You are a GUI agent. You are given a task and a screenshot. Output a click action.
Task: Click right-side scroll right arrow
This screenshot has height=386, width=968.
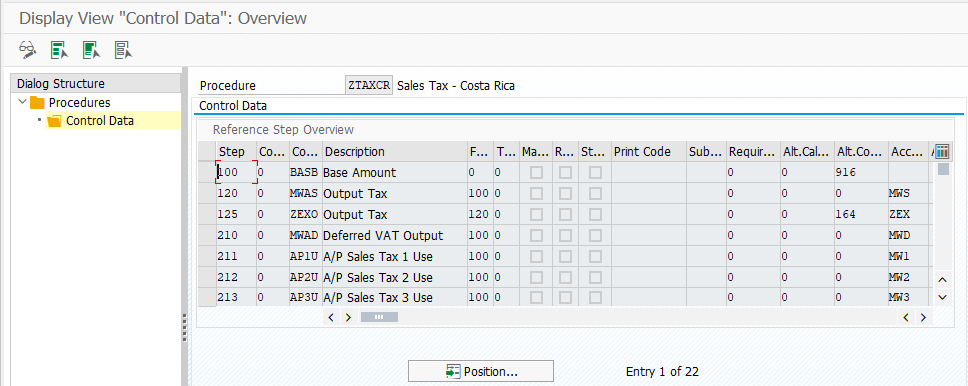click(x=923, y=317)
